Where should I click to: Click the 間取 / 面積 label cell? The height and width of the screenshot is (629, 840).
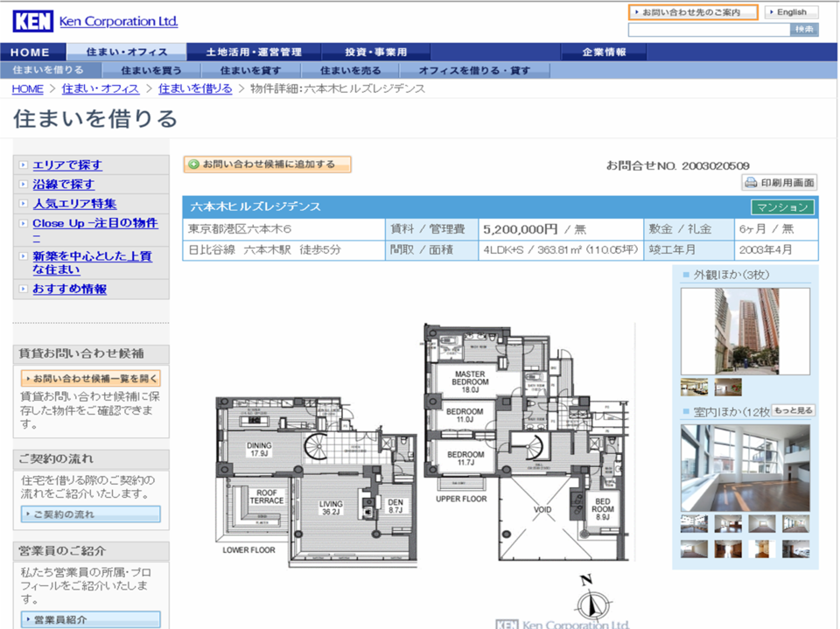click(x=431, y=249)
